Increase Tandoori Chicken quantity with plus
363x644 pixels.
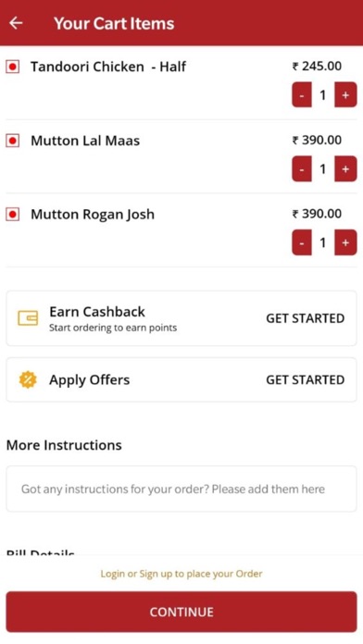point(345,95)
